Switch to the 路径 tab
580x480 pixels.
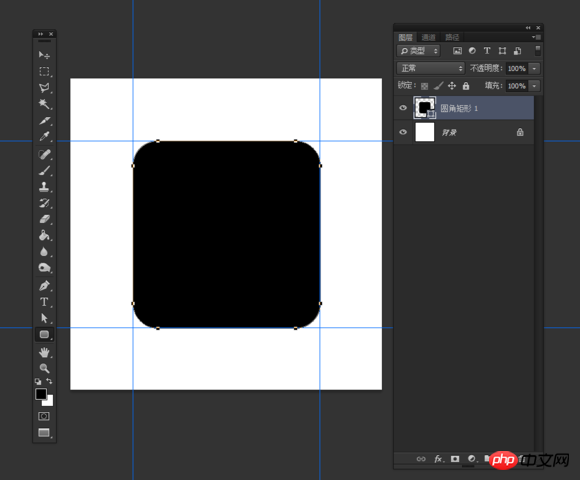[452, 37]
